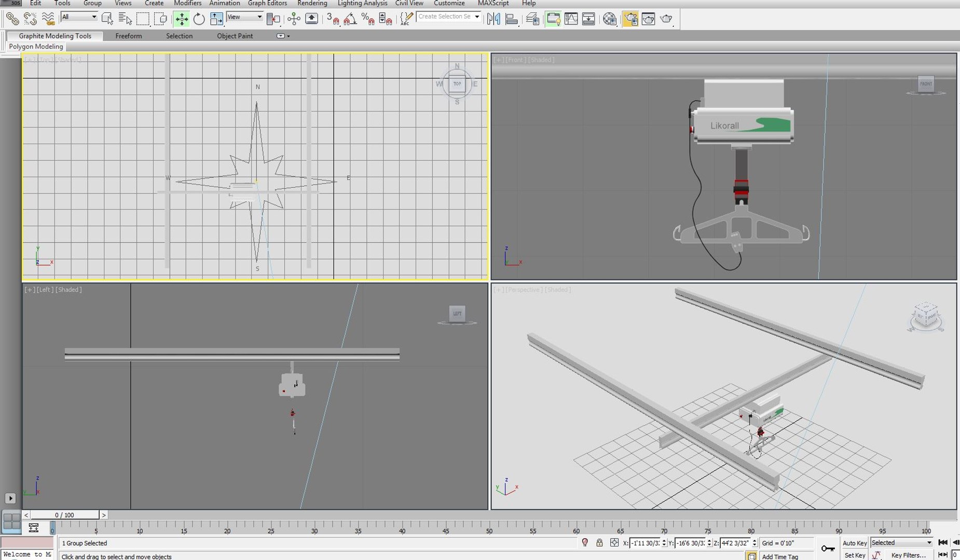The image size is (960, 560).
Task: Click Add Time Tag
Action: pyautogui.click(x=779, y=556)
